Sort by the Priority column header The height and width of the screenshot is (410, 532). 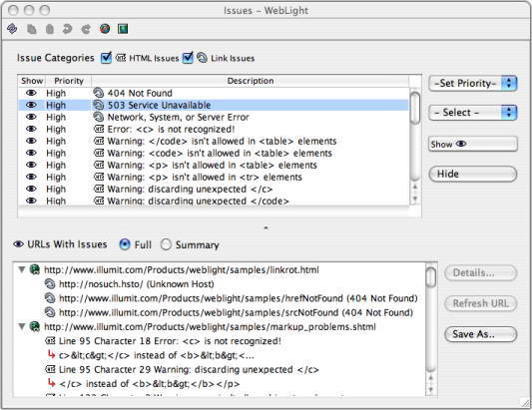click(x=69, y=81)
